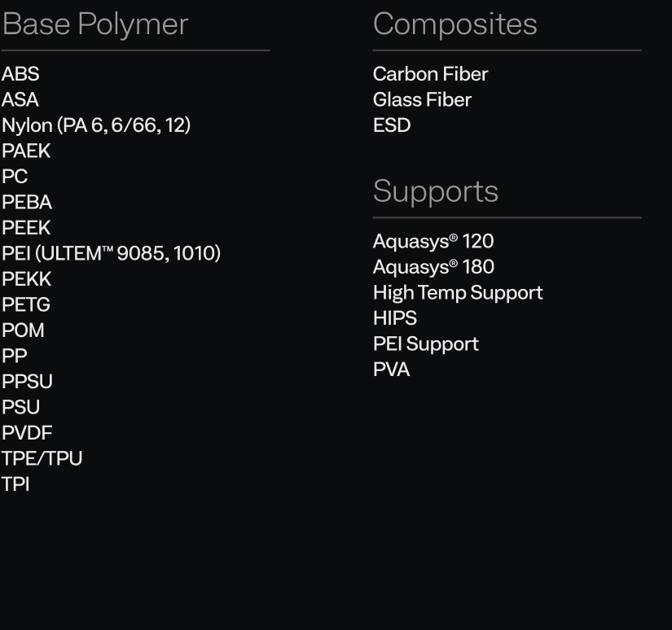672x630 pixels.
Task: Click the PETG material entry
Action: click(x=26, y=305)
